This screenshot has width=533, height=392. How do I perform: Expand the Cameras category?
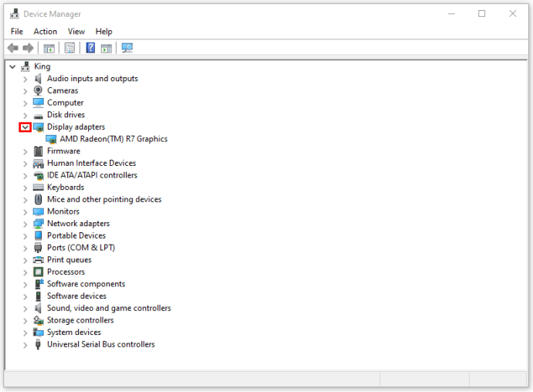tap(25, 91)
